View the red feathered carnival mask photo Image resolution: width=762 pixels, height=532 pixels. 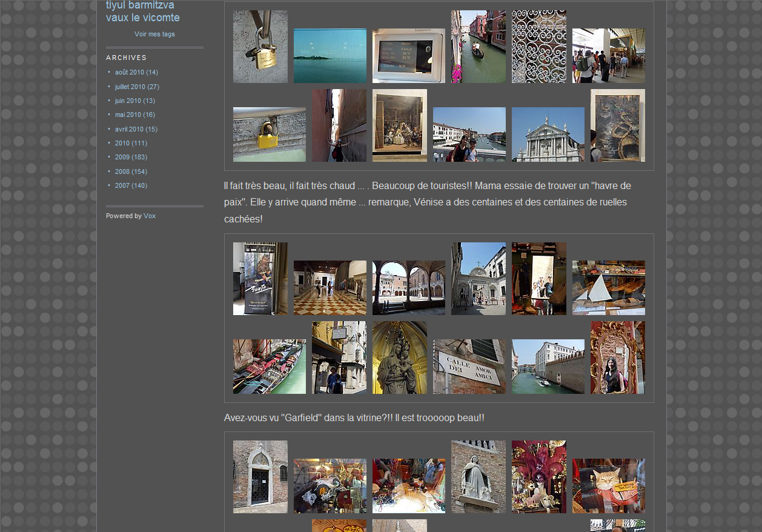pos(539,477)
